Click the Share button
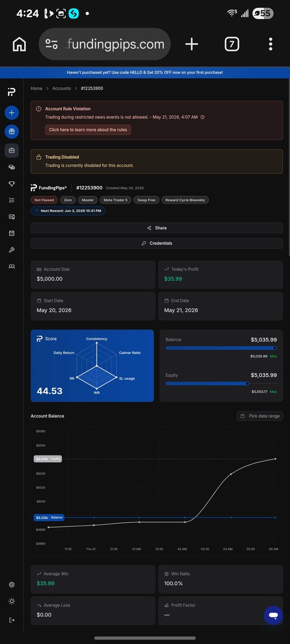 (157, 228)
